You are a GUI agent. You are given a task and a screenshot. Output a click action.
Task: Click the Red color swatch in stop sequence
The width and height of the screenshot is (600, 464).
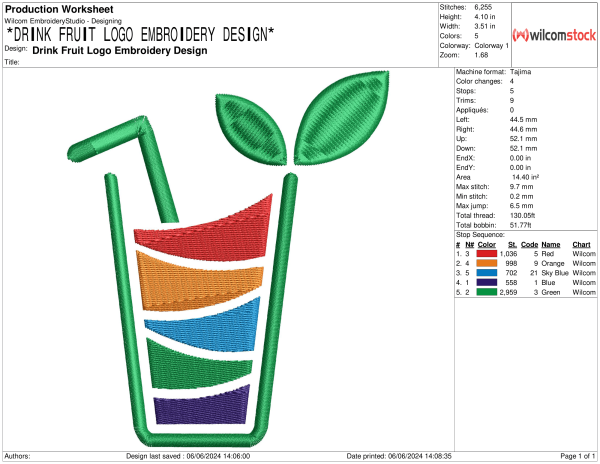[x=486, y=254]
